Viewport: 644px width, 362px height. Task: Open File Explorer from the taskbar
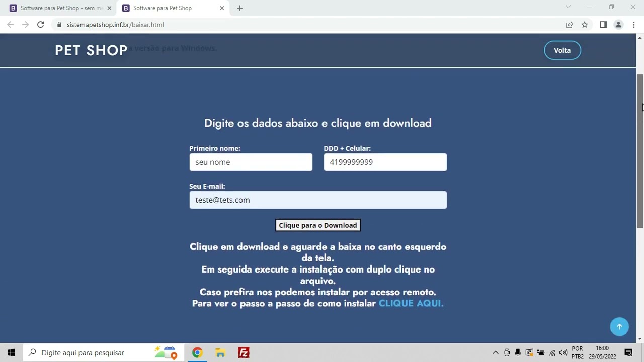(220, 353)
